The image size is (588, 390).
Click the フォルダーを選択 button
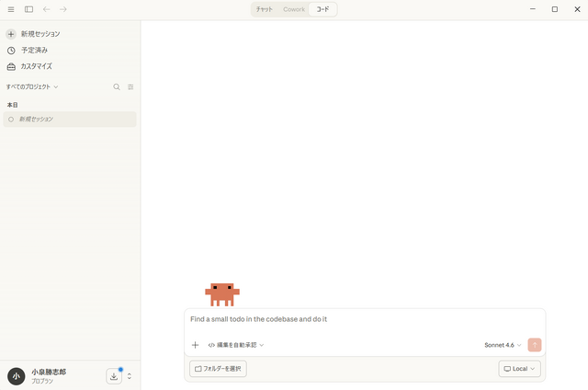tap(218, 369)
